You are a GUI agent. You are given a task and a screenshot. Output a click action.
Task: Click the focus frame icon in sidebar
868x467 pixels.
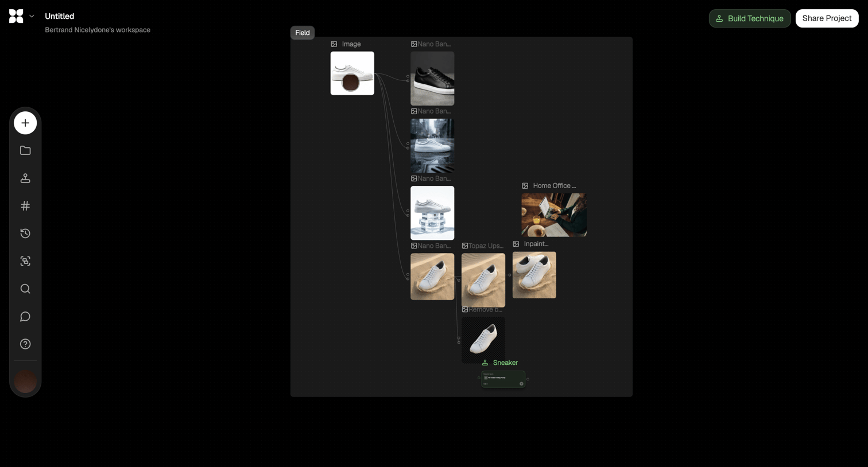click(25, 261)
